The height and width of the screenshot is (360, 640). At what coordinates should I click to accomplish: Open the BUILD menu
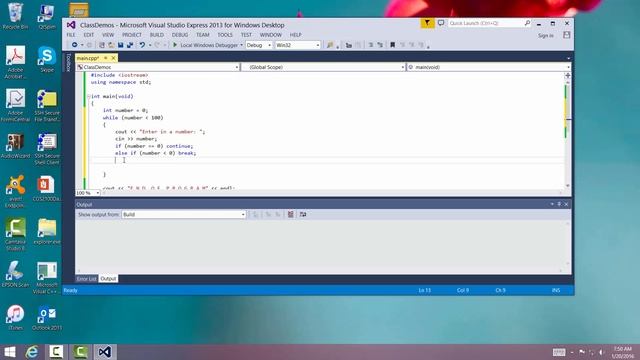pos(157,35)
